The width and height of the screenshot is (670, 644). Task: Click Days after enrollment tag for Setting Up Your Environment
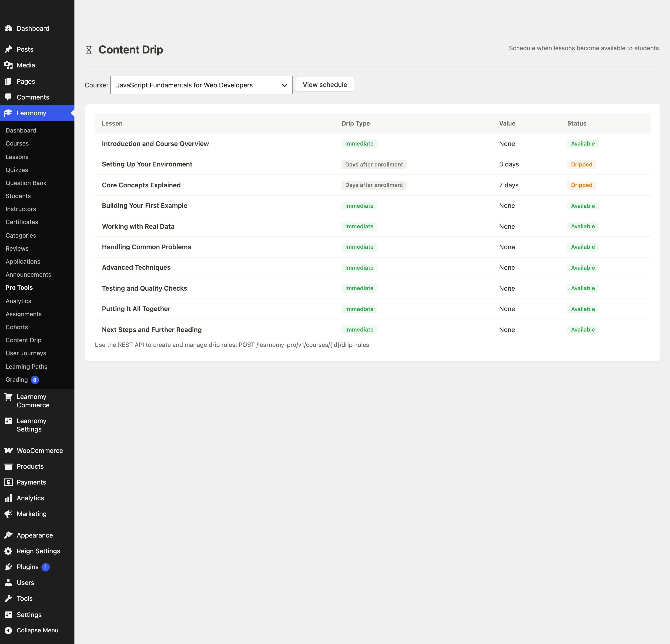tap(374, 165)
